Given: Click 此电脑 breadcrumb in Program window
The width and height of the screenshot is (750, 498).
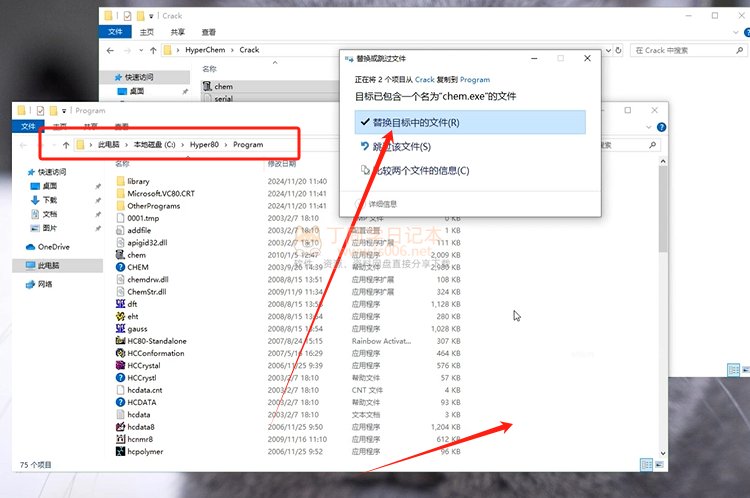Looking at the screenshot, I should (x=109, y=144).
